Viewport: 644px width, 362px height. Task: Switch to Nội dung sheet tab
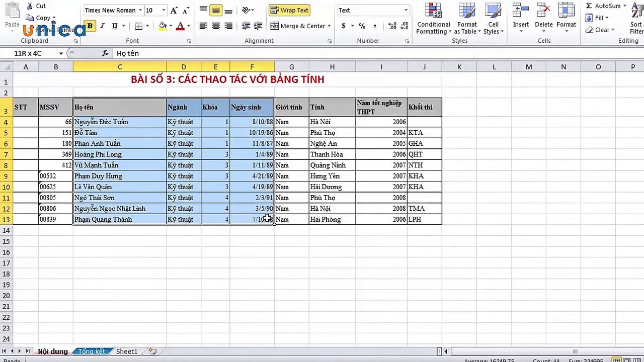click(52, 351)
